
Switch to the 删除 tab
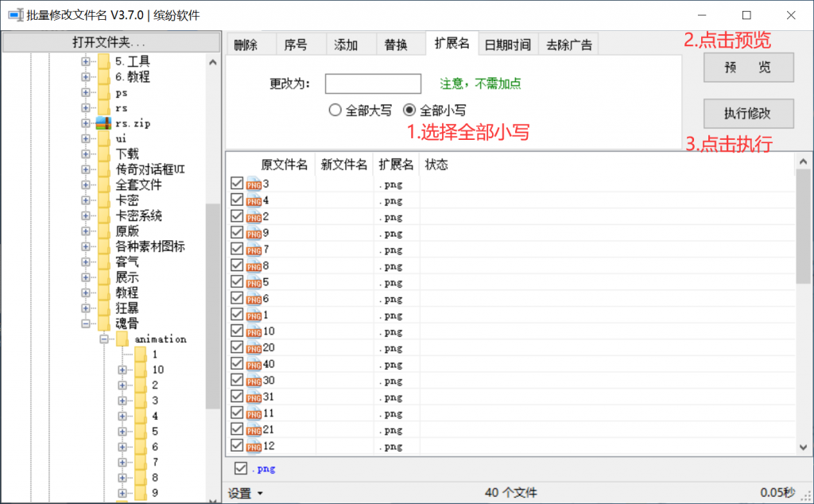coord(251,45)
